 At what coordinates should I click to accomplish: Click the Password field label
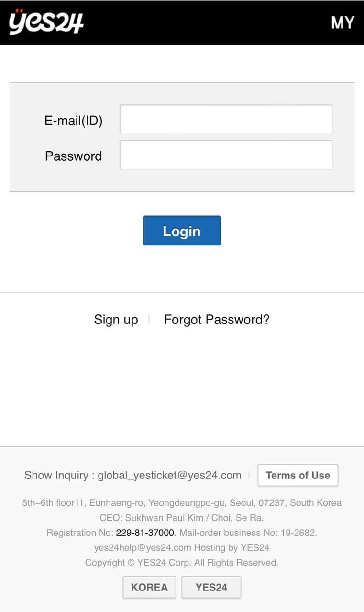pyautogui.click(x=73, y=156)
